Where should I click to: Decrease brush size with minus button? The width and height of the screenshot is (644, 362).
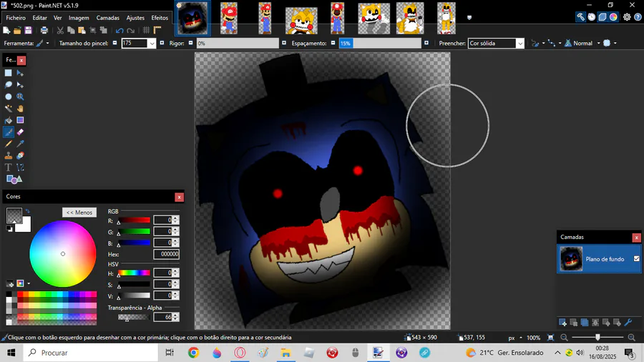click(114, 43)
